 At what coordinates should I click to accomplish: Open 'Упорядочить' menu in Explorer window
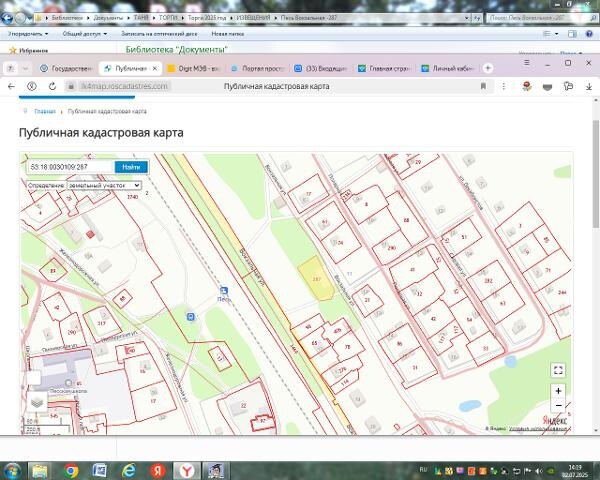[28, 34]
